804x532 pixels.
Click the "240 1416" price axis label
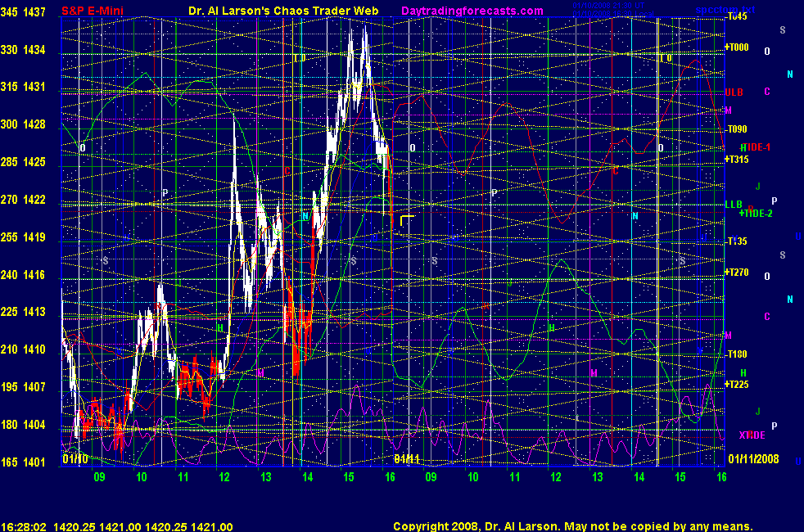tap(23, 275)
